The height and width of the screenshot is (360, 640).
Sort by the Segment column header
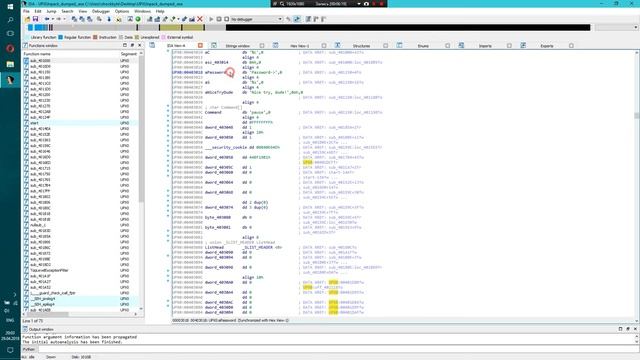point(129,54)
